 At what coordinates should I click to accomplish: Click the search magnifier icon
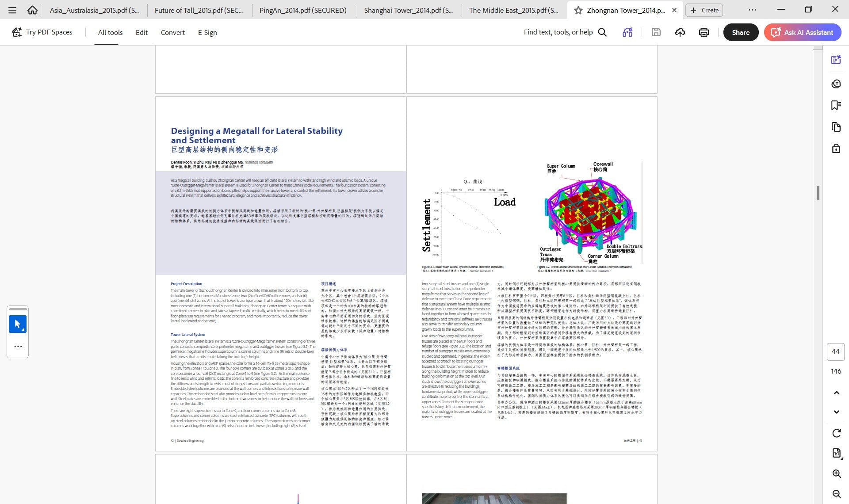click(x=602, y=32)
